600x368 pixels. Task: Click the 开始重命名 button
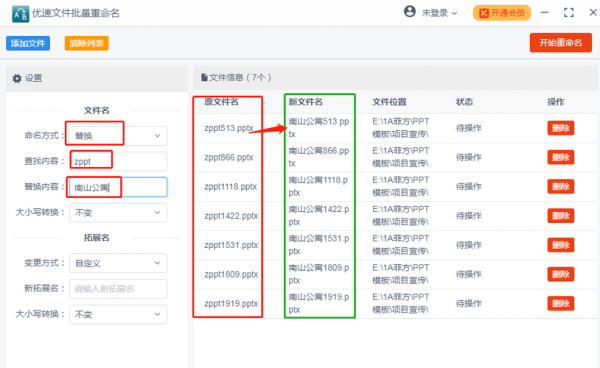tap(561, 42)
